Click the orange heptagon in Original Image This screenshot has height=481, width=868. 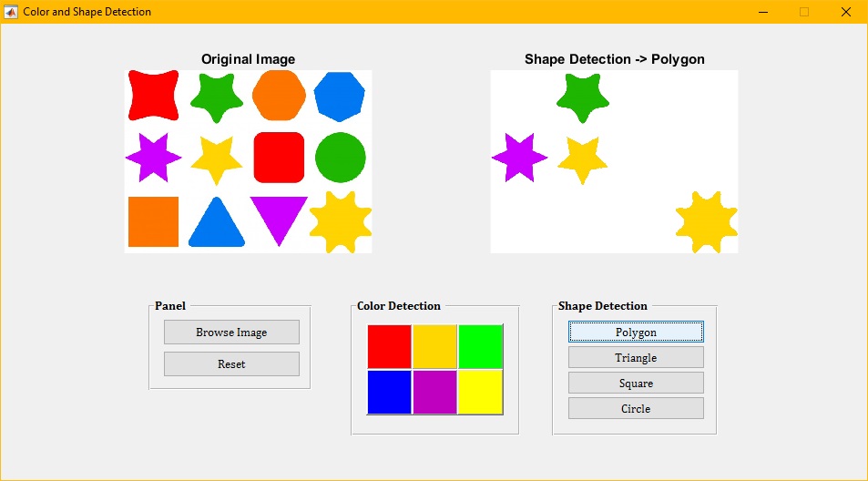pos(278,95)
